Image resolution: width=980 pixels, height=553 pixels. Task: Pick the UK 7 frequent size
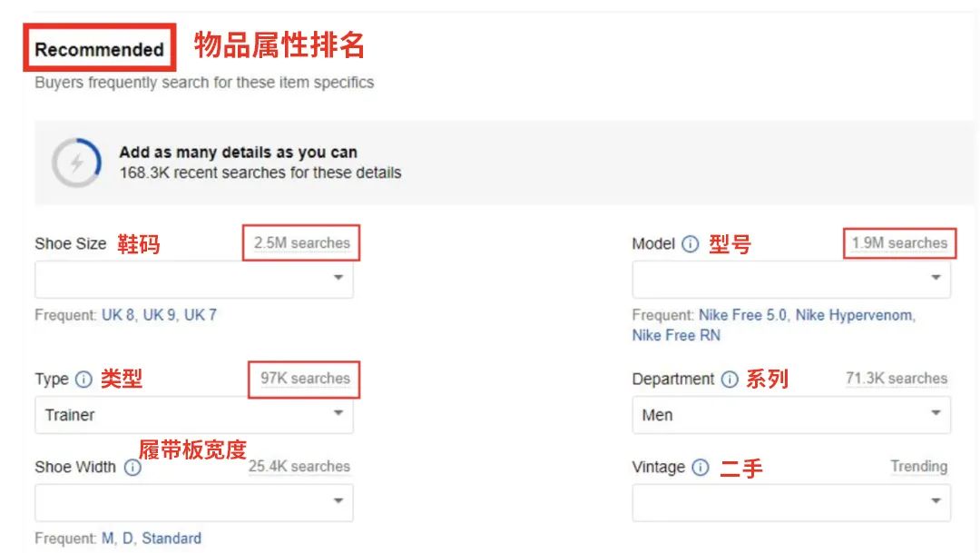tap(200, 315)
